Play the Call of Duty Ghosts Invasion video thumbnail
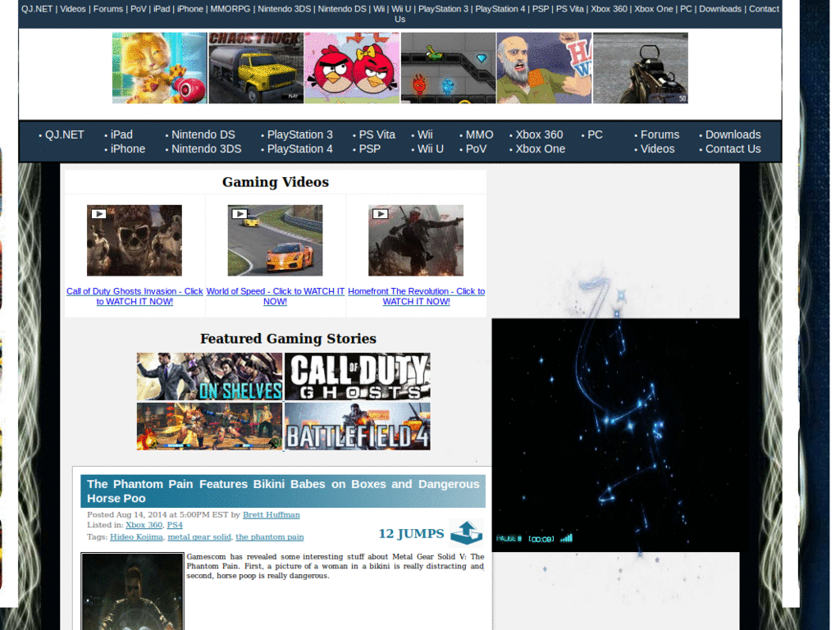840x630 pixels. coord(135,240)
